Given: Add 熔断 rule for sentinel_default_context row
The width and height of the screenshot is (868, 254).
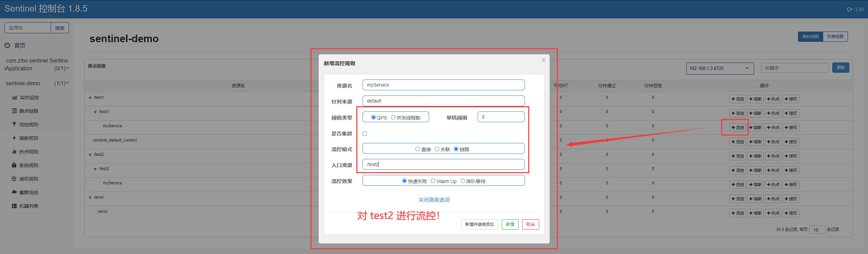Looking at the screenshot, I should 756,142.
